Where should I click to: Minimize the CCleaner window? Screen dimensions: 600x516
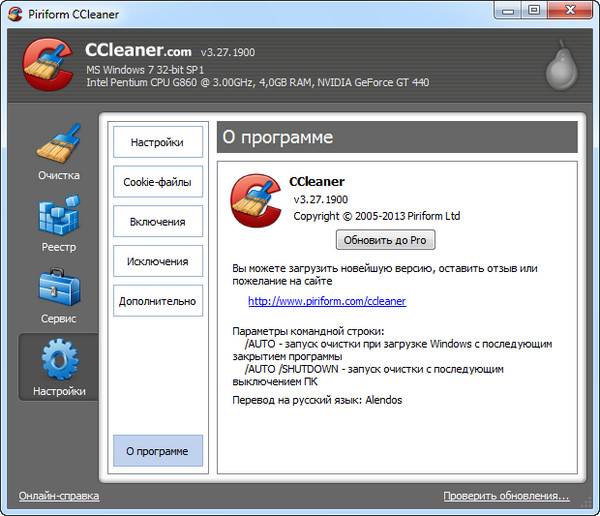click(x=507, y=10)
